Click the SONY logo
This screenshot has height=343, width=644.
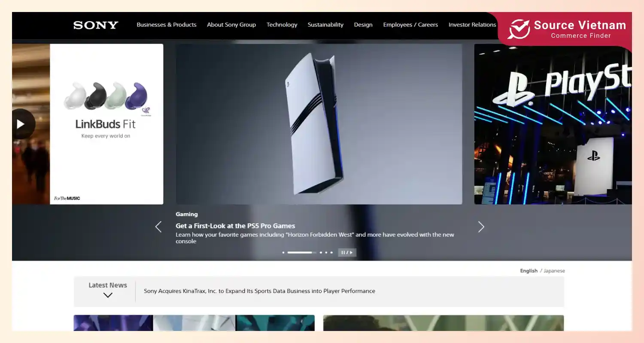[96, 25]
